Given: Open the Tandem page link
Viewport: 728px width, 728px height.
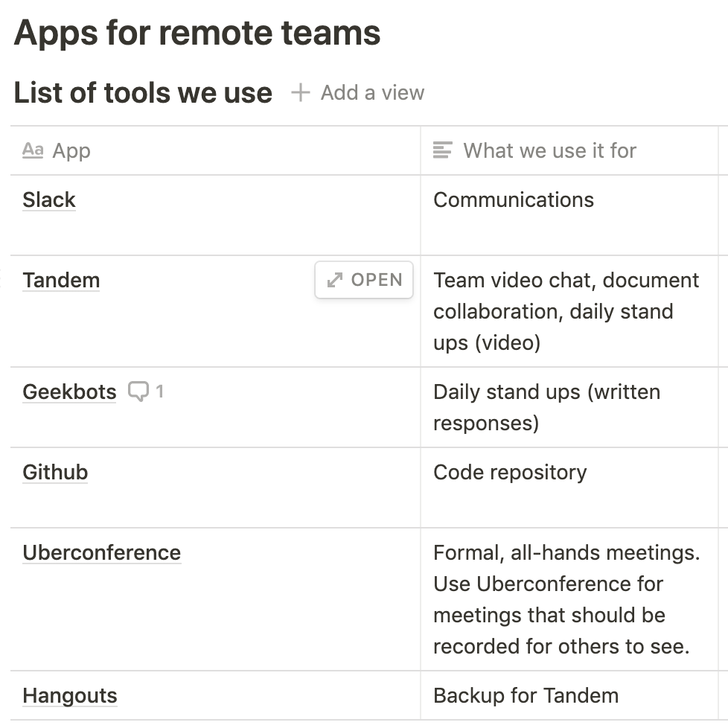Looking at the screenshot, I should point(61,281).
